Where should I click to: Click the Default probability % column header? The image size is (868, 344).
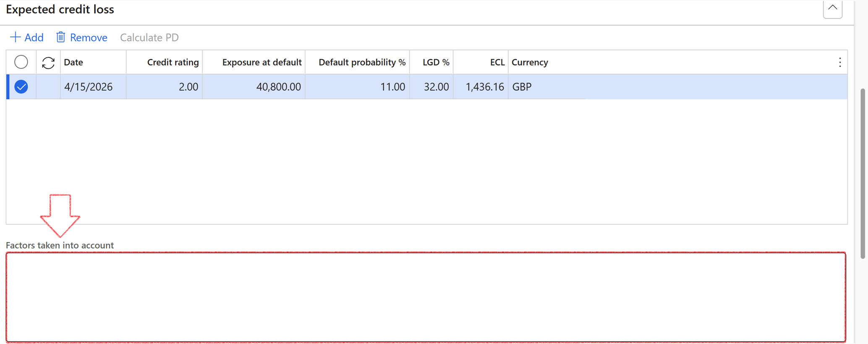tap(362, 62)
